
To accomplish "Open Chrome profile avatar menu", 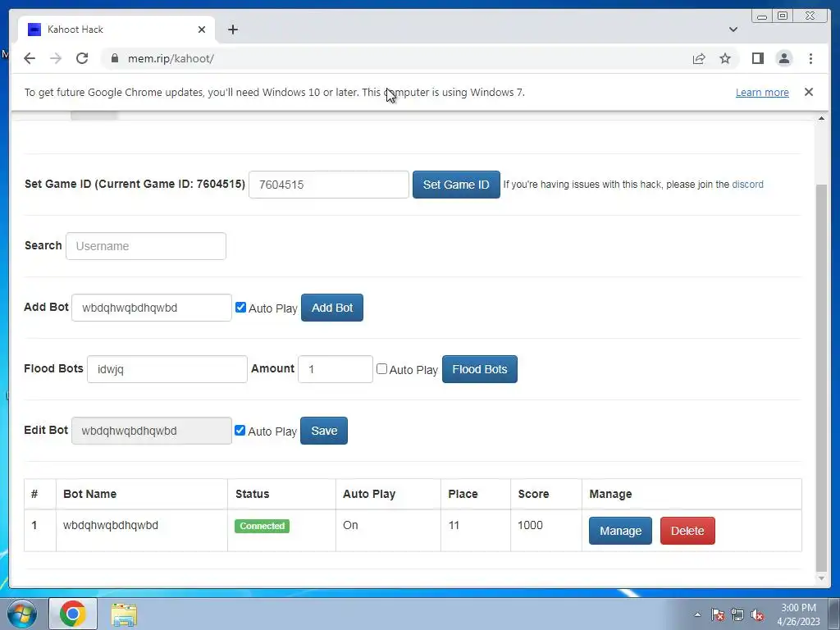I will pyautogui.click(x=784, y=58).
